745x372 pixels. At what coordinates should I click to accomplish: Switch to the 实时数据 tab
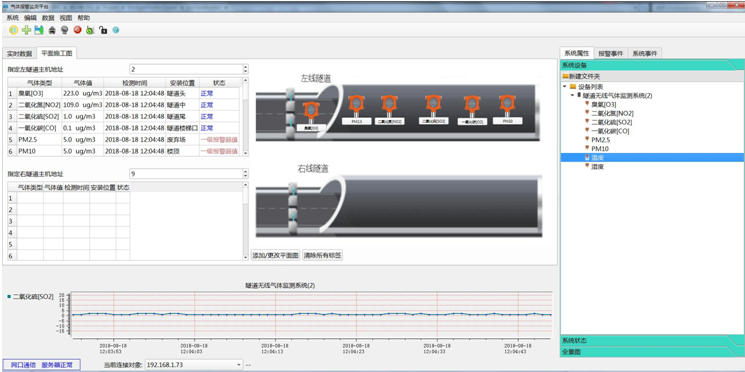(x=19, y=53)
